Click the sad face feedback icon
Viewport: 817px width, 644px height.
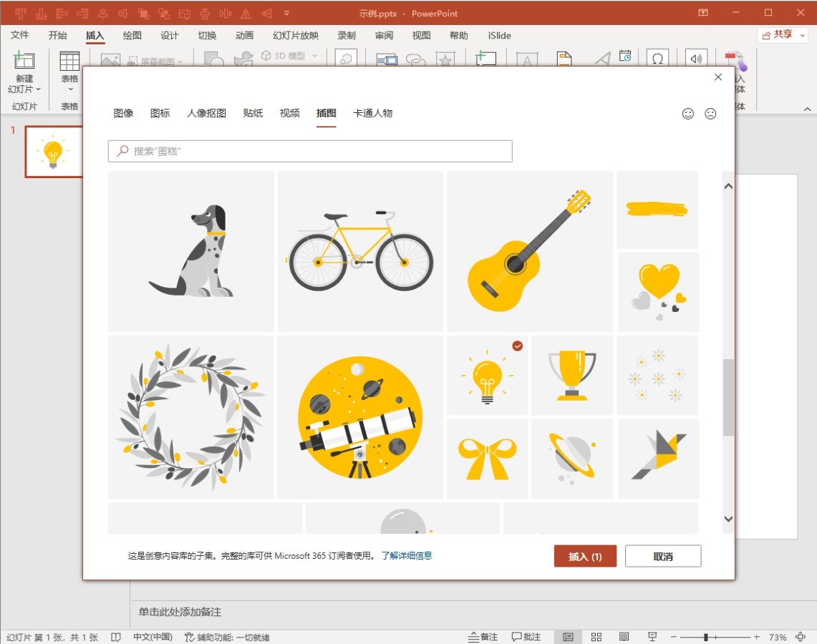(x=710, y=114)
